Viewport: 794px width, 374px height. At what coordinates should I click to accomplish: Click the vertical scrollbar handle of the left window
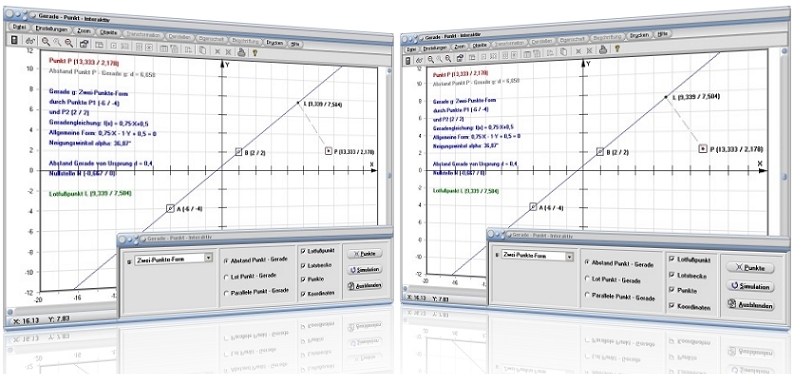coord(390,176)
